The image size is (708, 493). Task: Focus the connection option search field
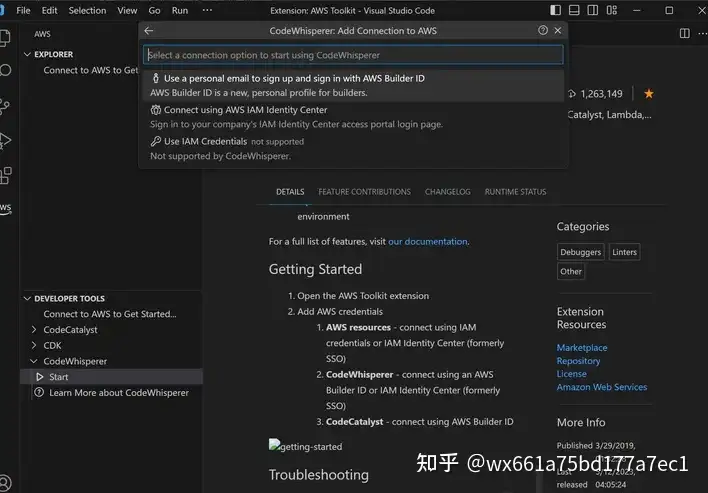click(354, 55)
